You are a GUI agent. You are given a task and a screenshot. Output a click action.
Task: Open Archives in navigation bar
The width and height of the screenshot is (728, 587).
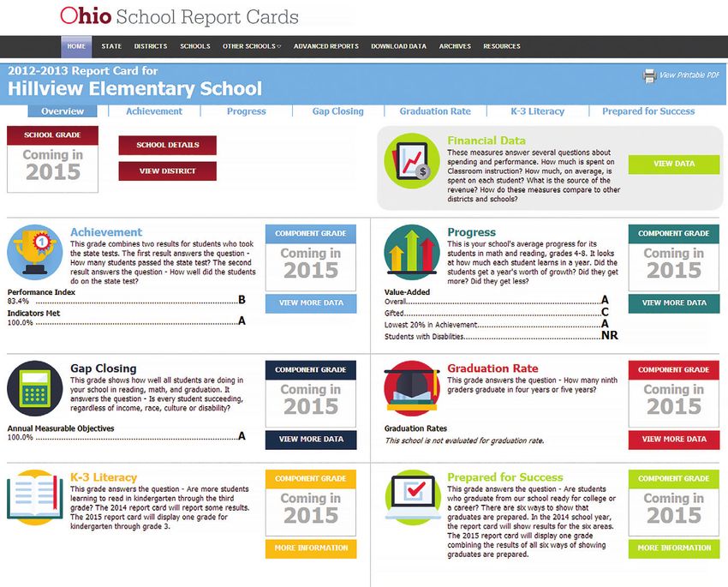[x=455, y=46]
